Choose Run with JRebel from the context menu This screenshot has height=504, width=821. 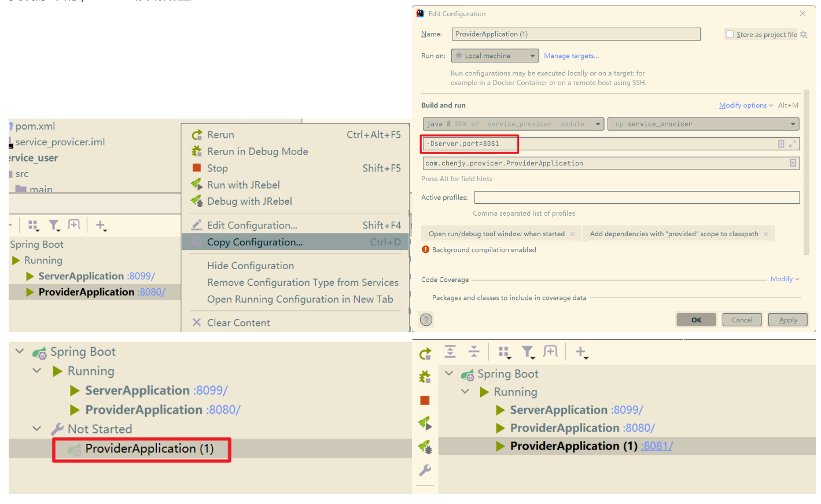(296, 185)
